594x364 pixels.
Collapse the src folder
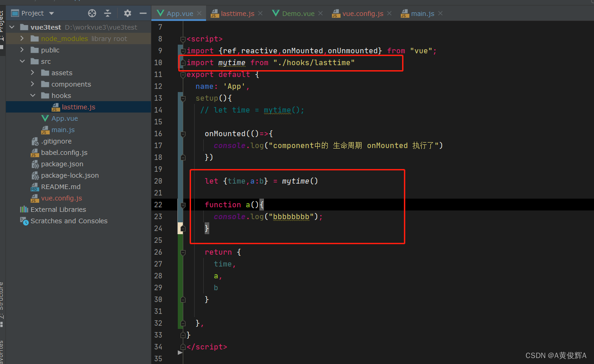pos(22,62)
